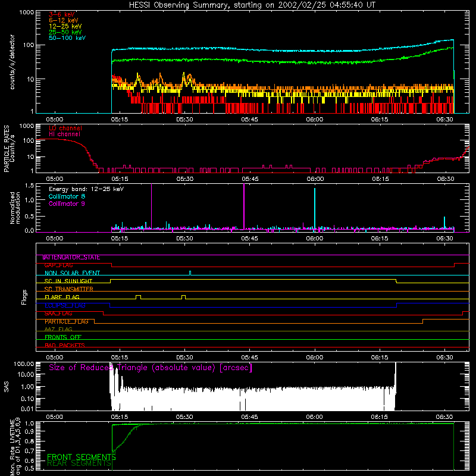Image resolution: width=476 pixels, height=476 pixels.
Task: Click '05:15' tick under the counts panel
Action: pos(120,120)
